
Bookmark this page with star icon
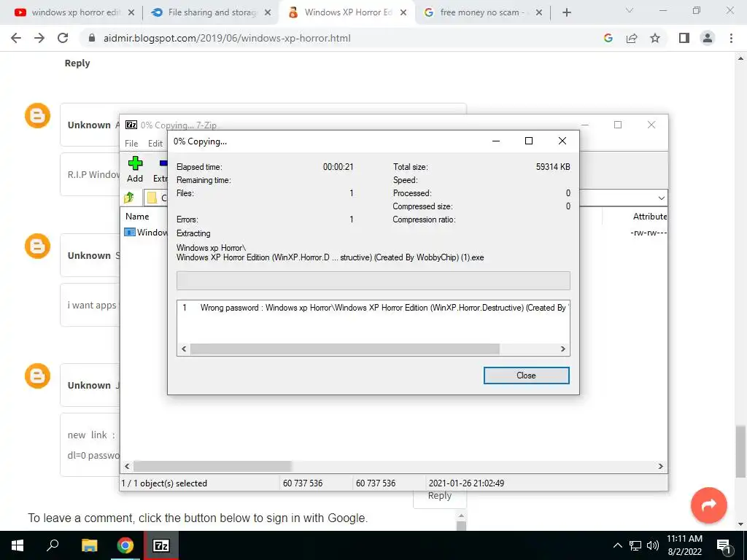click(655, 38)
